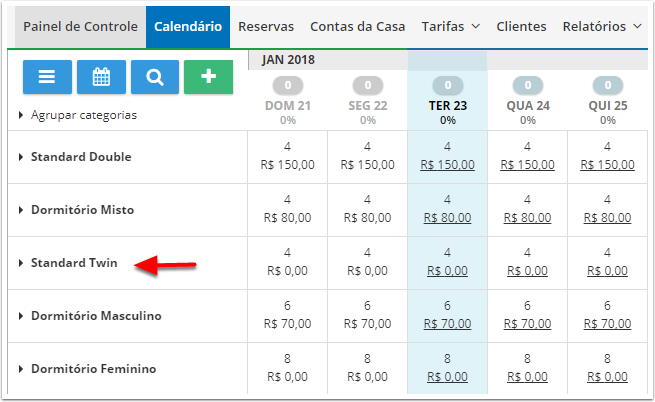655x402 pixels.
Task: Open the Contas da Casa menu item
Action: coord(359,27)
